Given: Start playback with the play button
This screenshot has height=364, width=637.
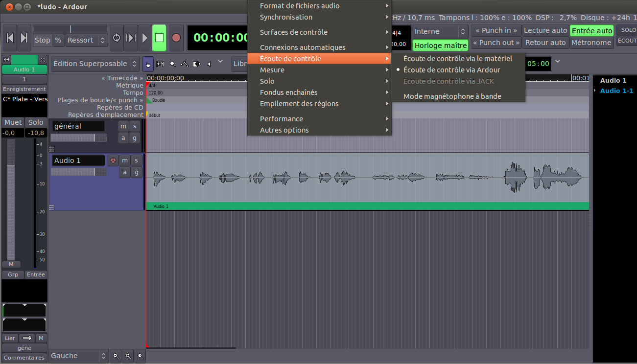Looking at the screenshot, I should pyautogui.click(x=145, y=38).
